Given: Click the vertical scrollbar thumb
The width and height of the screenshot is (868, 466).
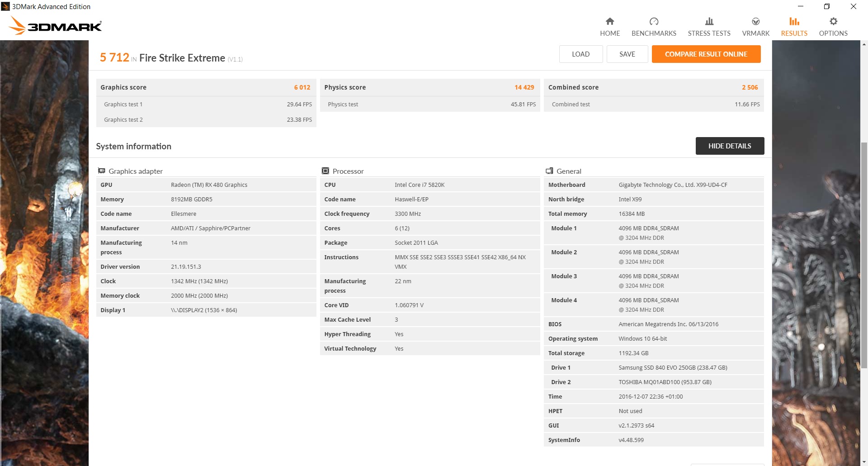Looking at the screenshot, I should (864, 256).
